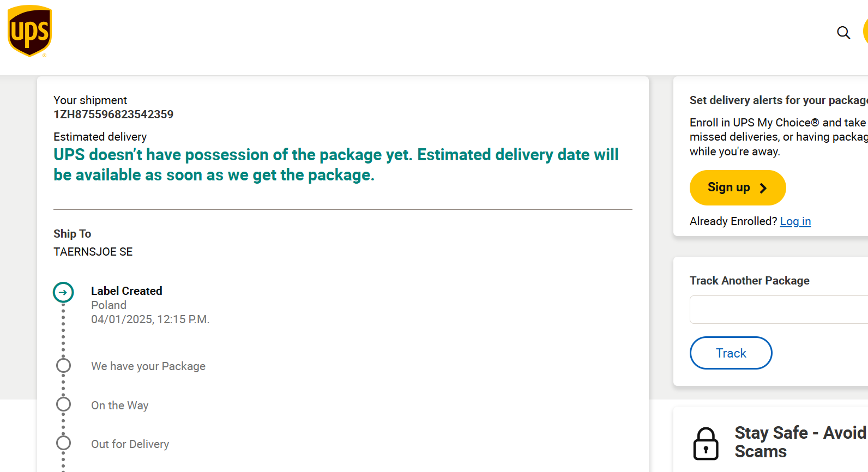The width and height of the screenshot is (868, 472).
Task: Click the tracking number 1ZH875596823542359
Action: coord(113,114)
